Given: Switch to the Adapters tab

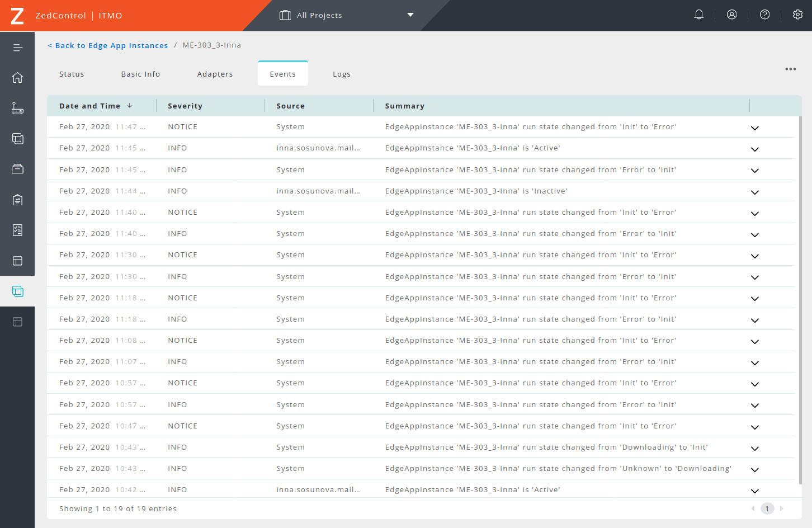Looking at the screenshot, I should click(x=215, y=74).
